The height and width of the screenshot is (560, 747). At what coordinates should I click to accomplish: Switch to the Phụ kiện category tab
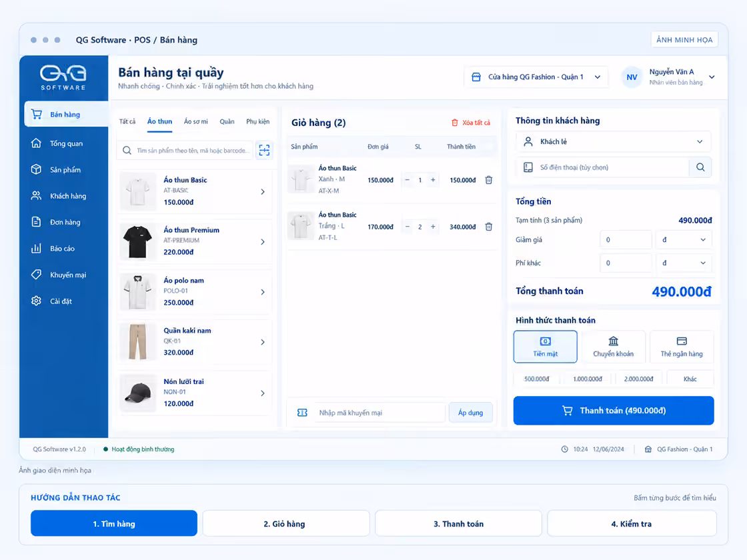[x=257, y=121]
